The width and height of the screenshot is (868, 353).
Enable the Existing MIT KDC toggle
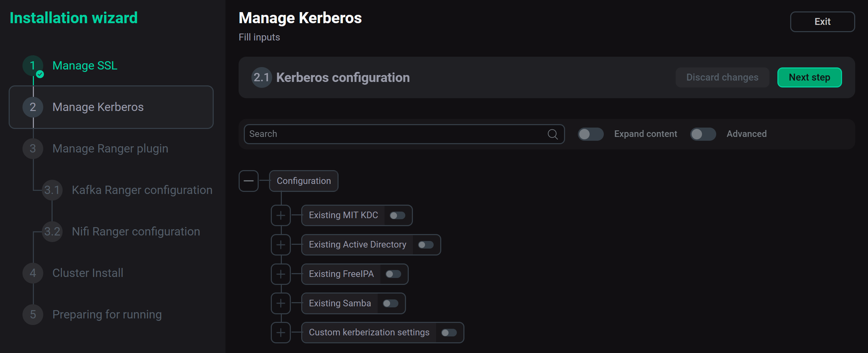[397, 215]
